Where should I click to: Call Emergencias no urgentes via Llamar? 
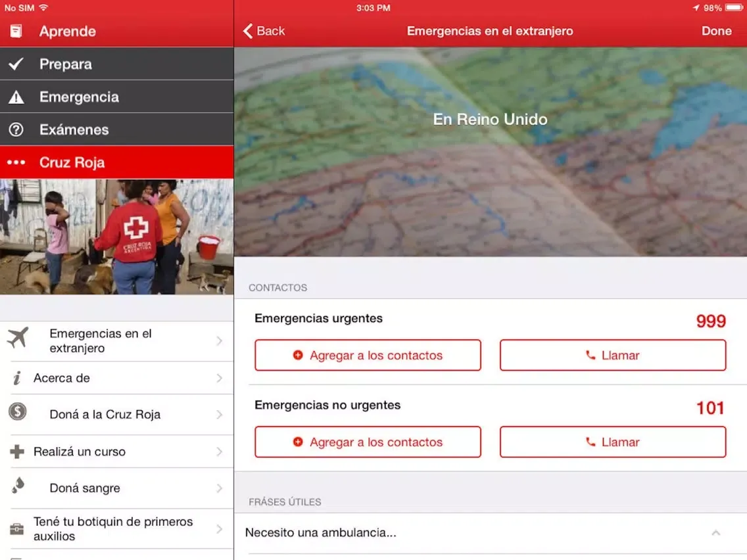[x=613, y=442]
